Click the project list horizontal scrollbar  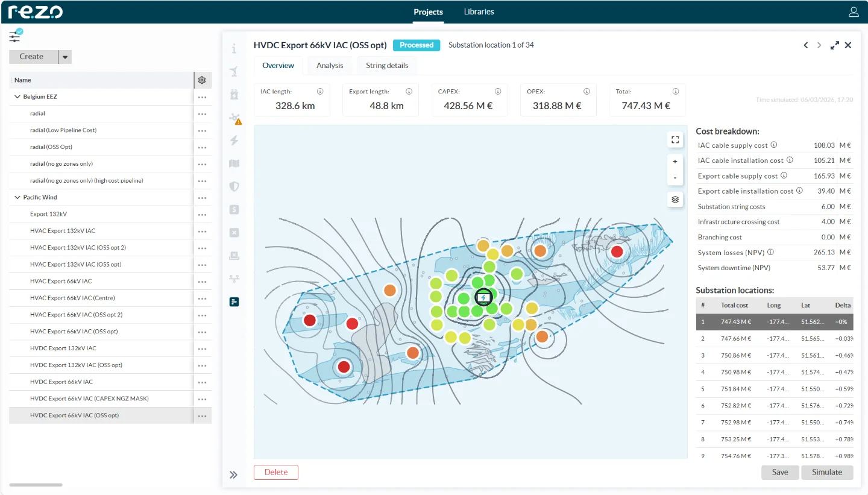click(x=36, y=485)
